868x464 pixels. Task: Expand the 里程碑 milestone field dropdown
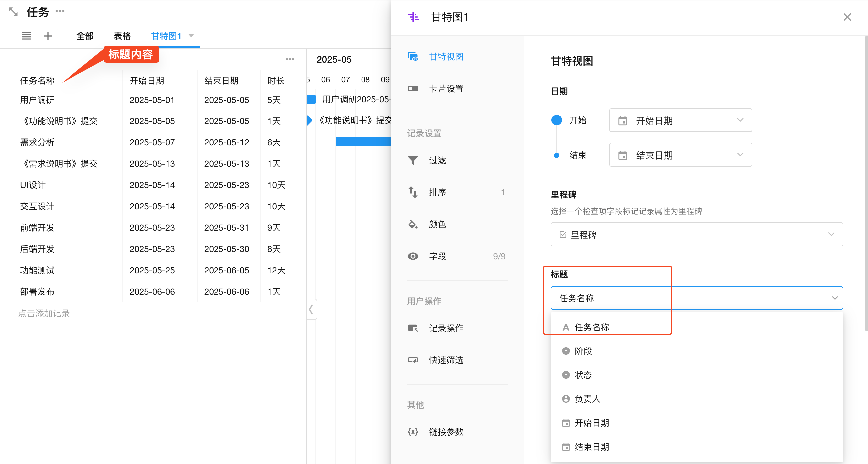tap(696, 234)
